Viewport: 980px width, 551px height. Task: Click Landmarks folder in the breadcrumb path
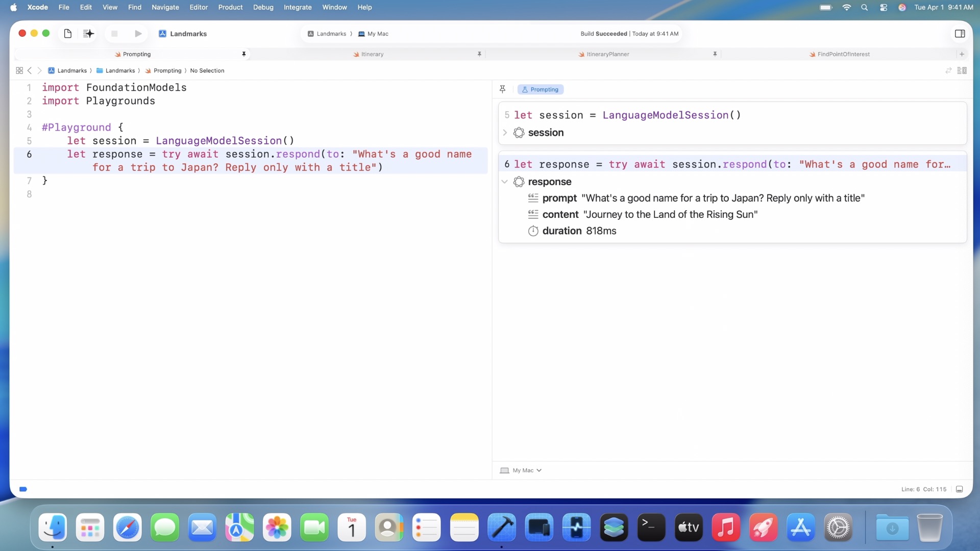click(120, 70)
